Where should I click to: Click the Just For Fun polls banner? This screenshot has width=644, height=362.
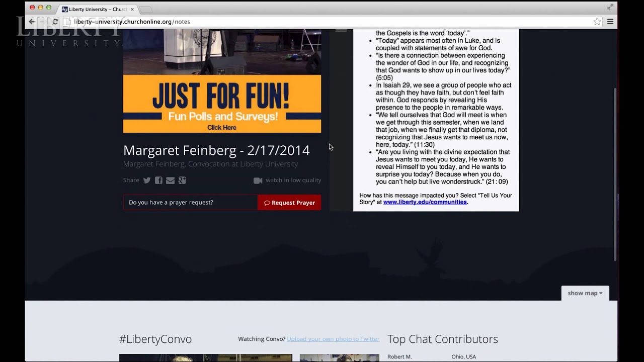coord(222,104)
